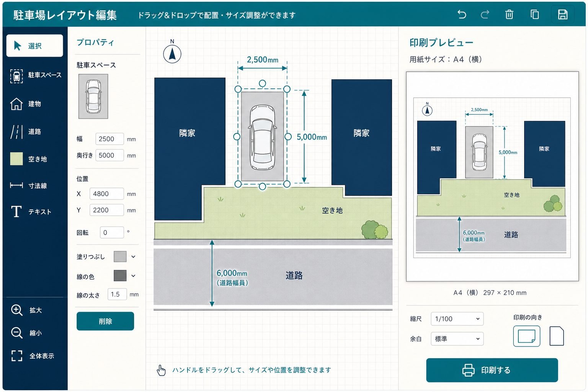Image resolution: width=588 pixels, height=392 pixels.
Task: Activate the 選択 selection tool
Action: coord(34,46)
